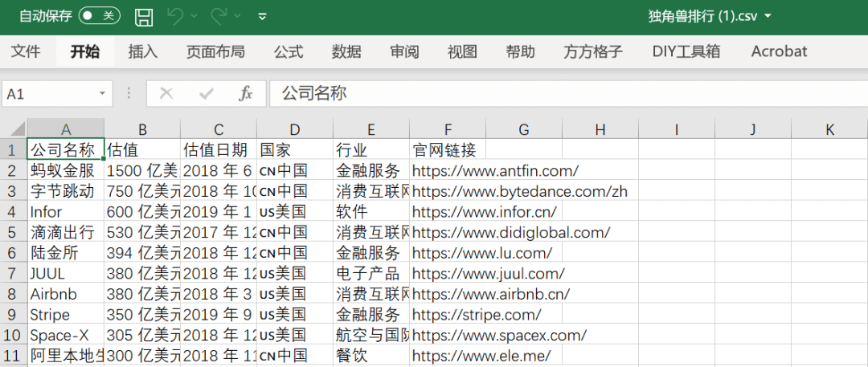868x367 pixels.
Task: Select cell with 305 亿美元 valuation
Action: 142,335
